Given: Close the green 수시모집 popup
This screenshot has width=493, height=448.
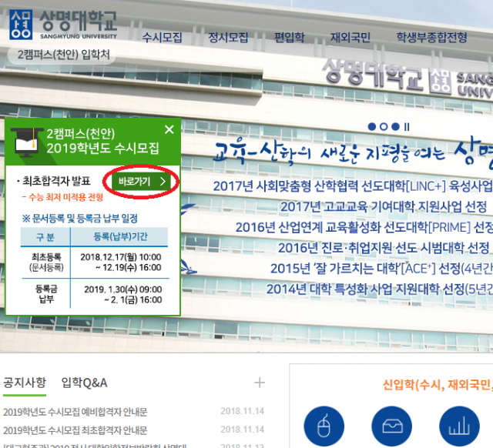Looking at the screenshot, I should 169,129.
